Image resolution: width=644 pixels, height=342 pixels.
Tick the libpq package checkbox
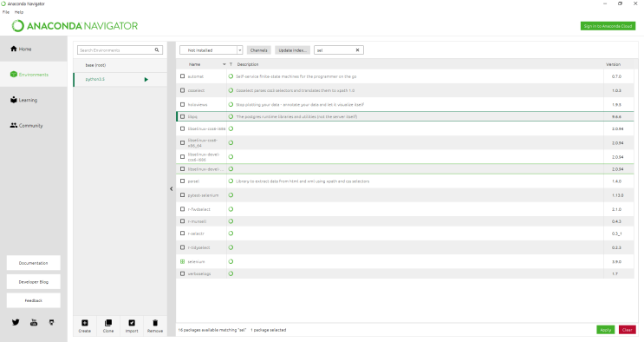coord(182,116)
